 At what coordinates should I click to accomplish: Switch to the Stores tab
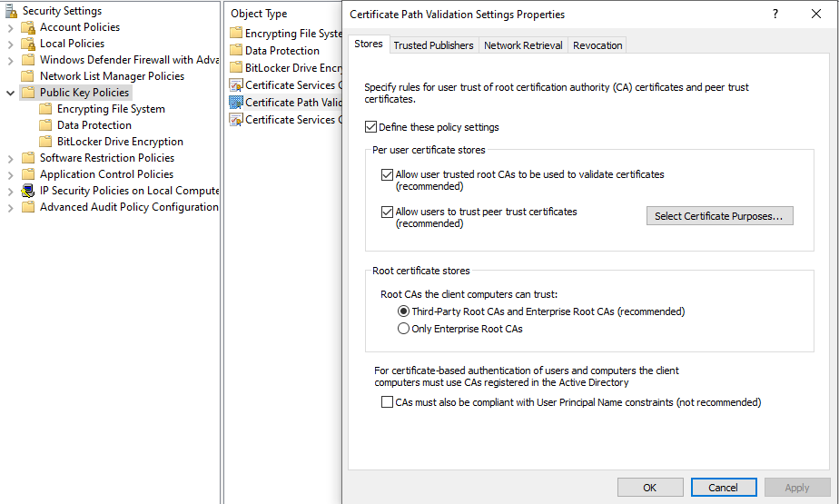[368, 44]
